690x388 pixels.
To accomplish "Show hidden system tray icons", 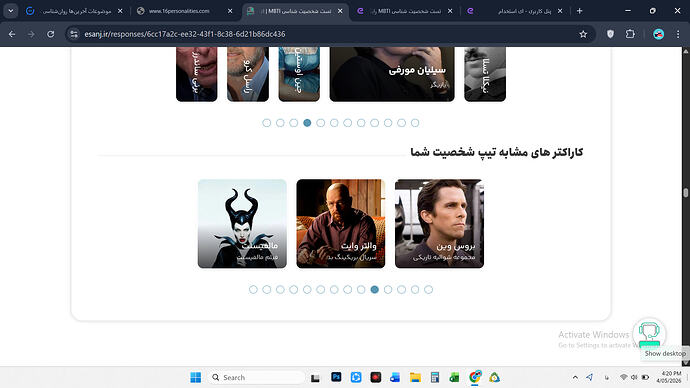I will pos(575,377).
